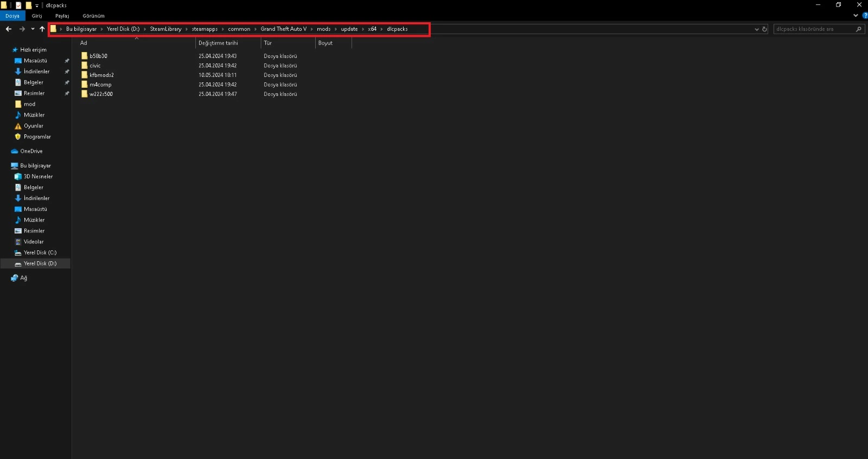Viewport: 868px width, 459px height.
Task: Click mods breadcrumb segment
Action: point(324,29)
